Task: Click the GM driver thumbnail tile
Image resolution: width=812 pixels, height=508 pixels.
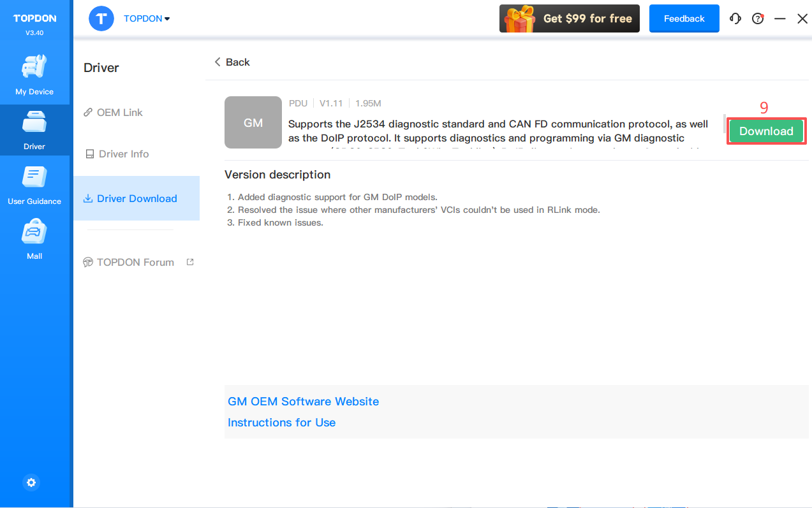Action: [253, 122]
